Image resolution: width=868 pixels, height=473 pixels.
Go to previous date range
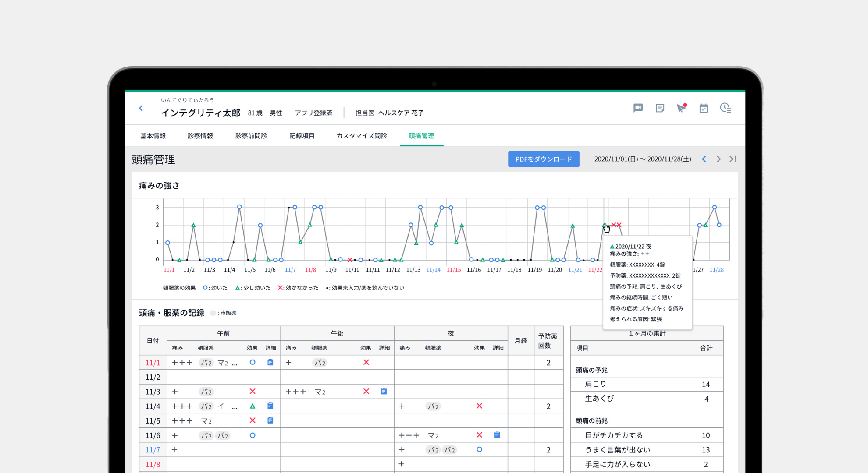point(704,159)
